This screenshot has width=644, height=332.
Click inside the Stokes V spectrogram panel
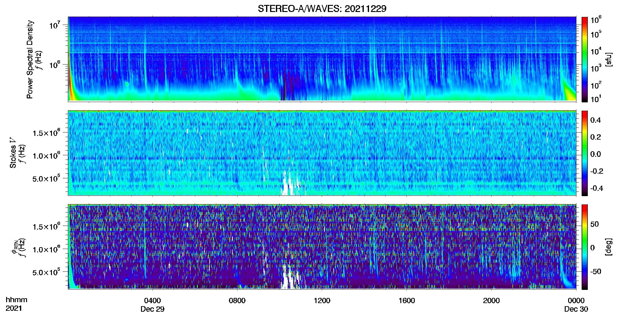click(x=322, y=153)
